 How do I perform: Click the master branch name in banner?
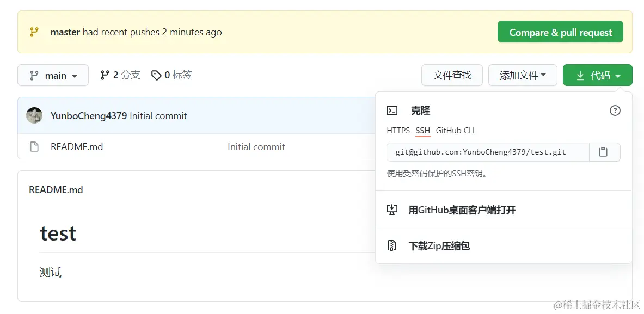pyautogui.click(x=65, y=32)
